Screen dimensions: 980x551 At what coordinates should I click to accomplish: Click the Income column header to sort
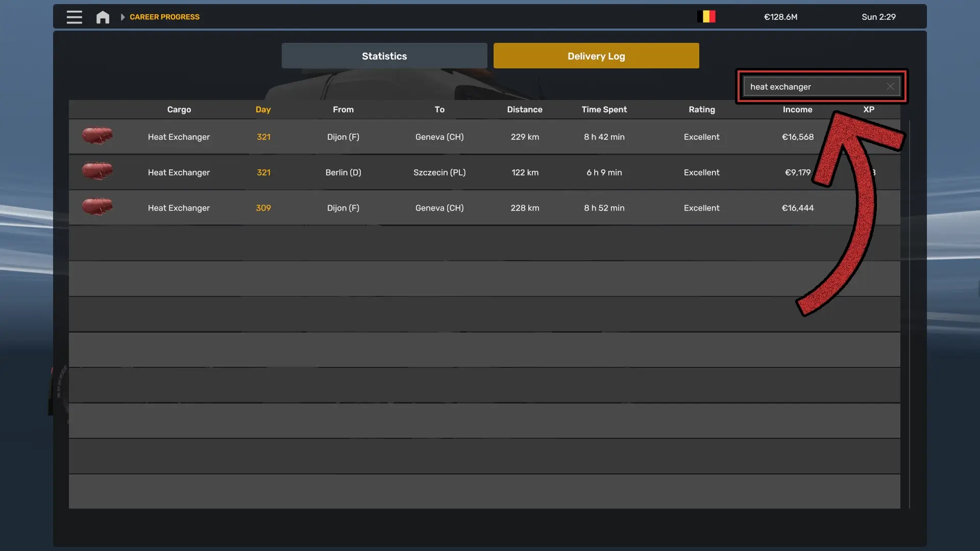[x=797, y=110]
